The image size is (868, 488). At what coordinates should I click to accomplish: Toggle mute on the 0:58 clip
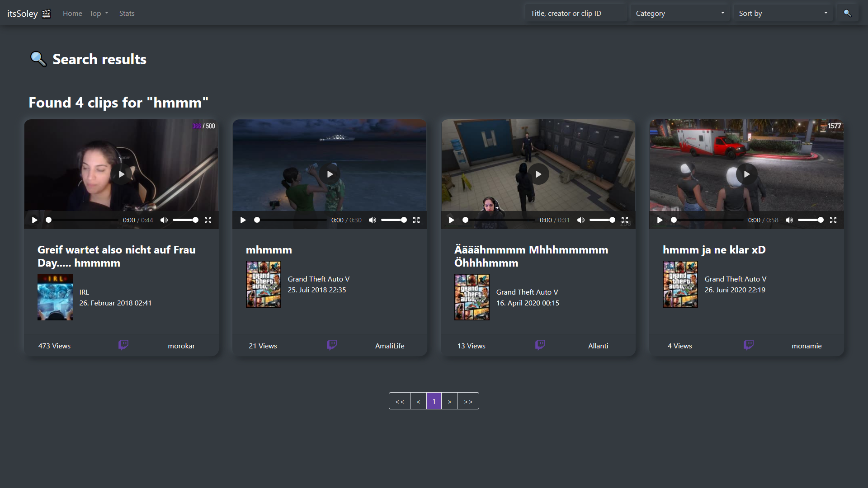pos(789,220)
